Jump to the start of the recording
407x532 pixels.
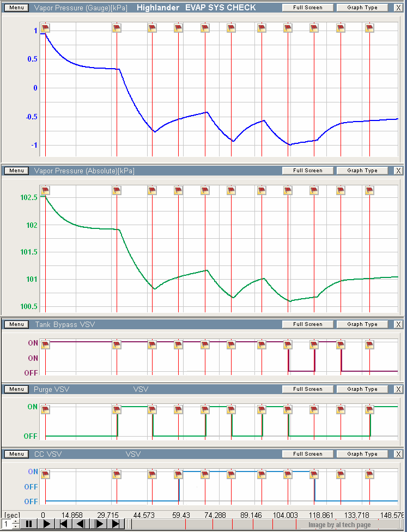point(64,524)
